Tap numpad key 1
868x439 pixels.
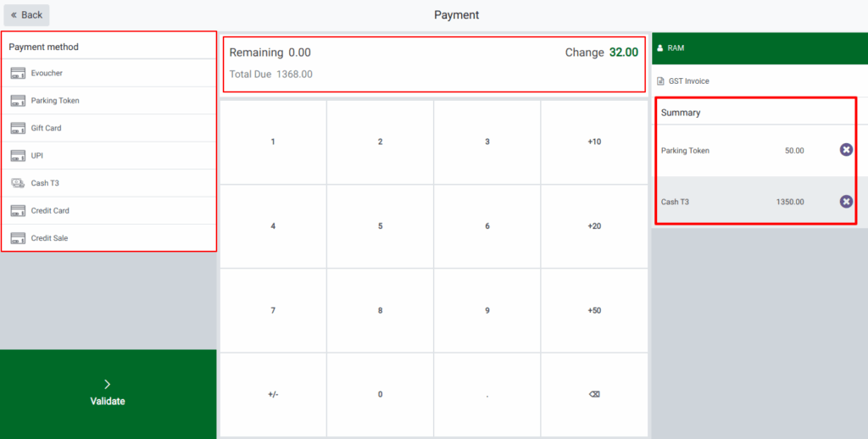click(x=273, y=142)
